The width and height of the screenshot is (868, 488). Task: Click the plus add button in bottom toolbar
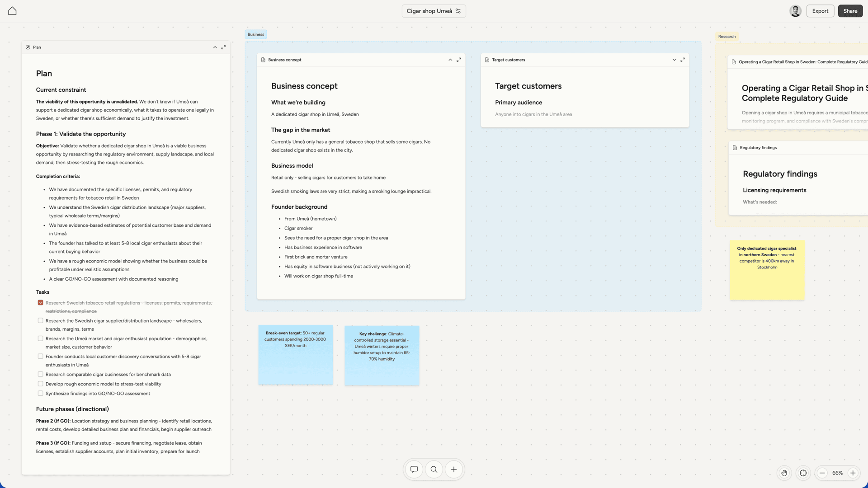pyautogui.click(x=454, y=469)
